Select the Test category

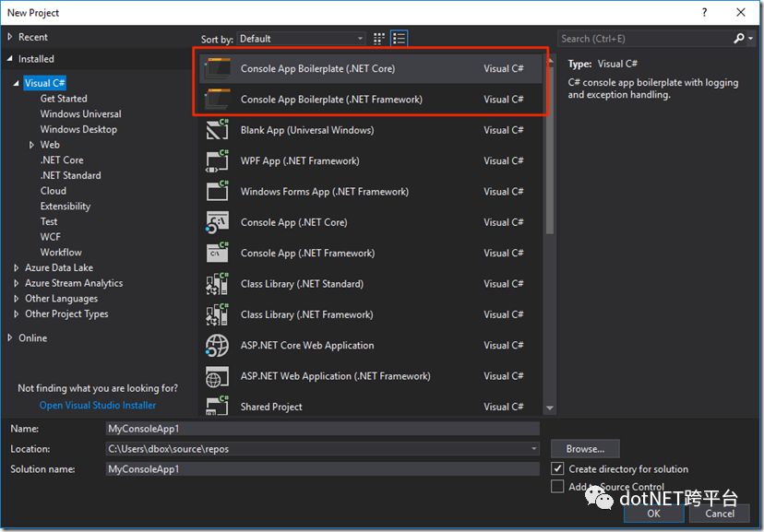[49, 221]
